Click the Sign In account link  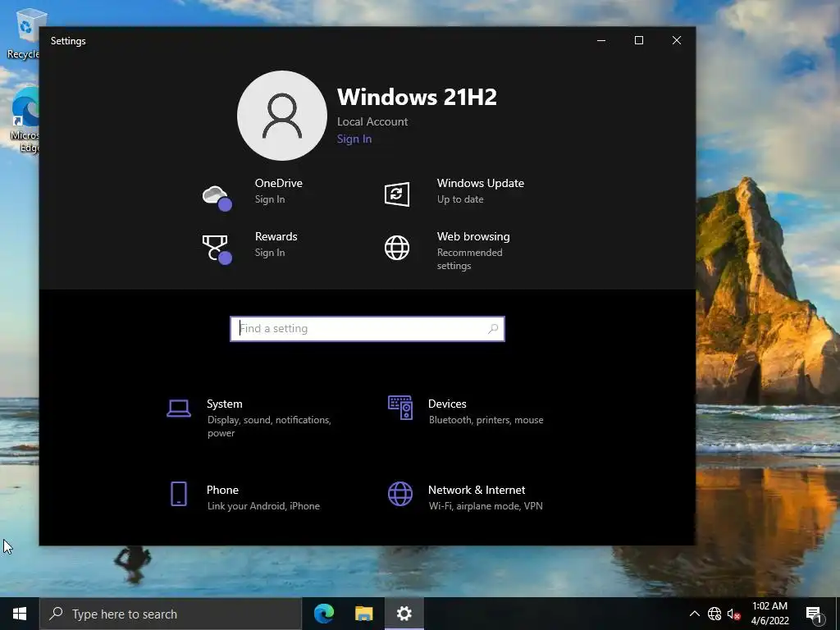tap(354, 139)
